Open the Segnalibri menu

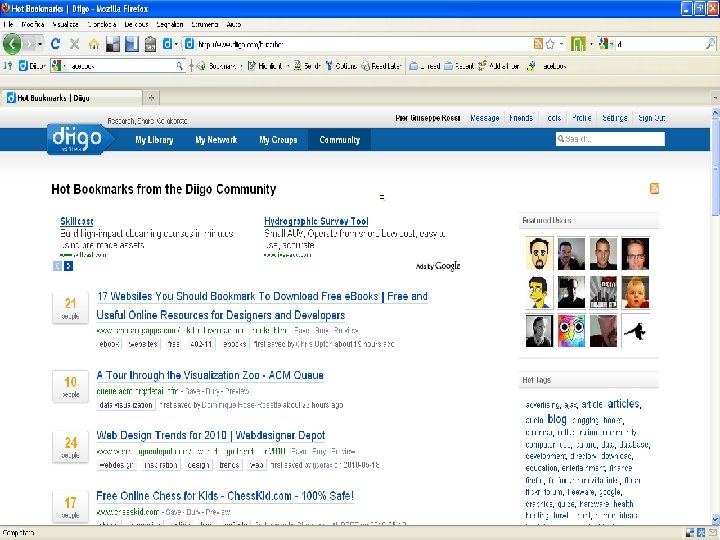169,24
